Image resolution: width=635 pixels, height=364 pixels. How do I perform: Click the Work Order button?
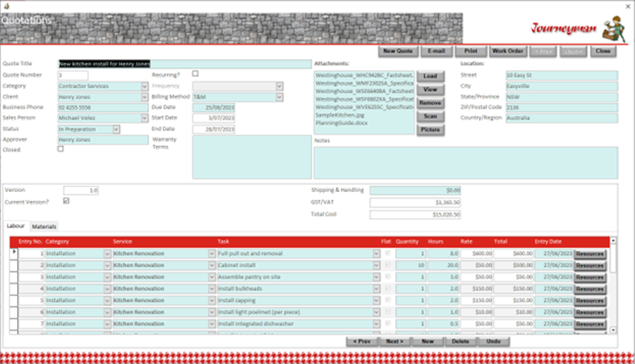coord(507,51)
